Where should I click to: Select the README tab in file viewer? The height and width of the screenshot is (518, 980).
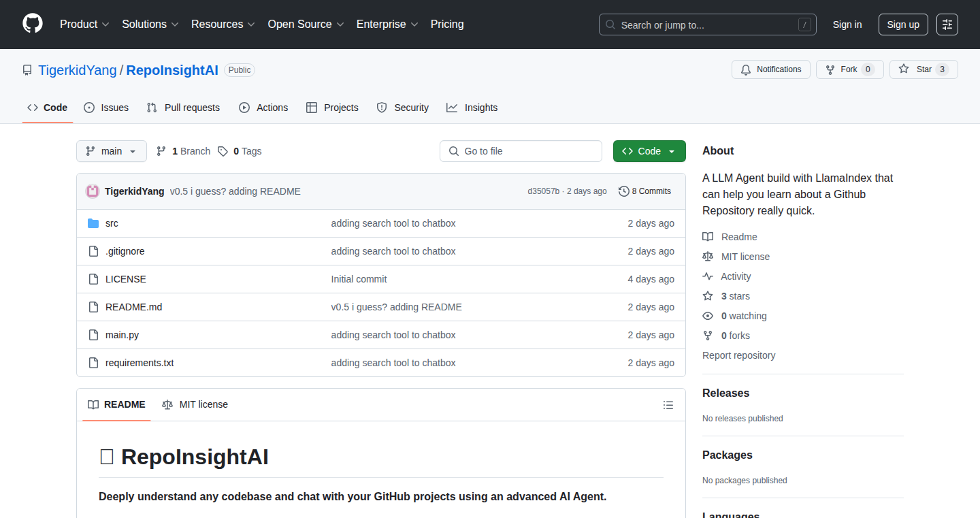point(116,404)
